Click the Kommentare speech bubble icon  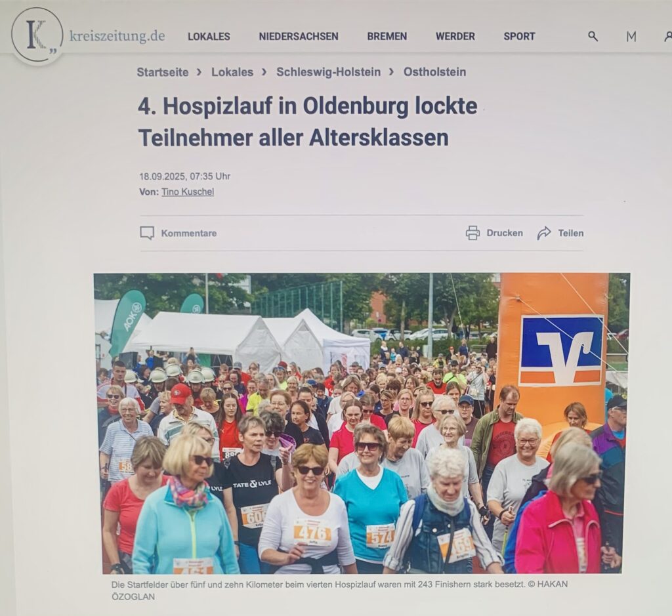[147, 233]
